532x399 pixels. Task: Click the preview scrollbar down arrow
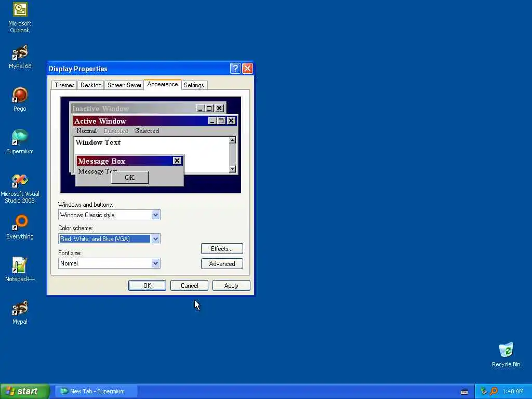pyautogui.click(x=232, y=169)
